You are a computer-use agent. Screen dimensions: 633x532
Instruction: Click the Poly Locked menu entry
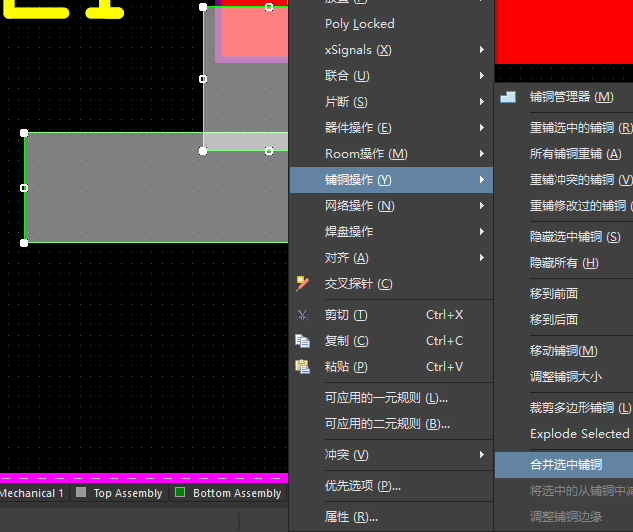click(360, 24)
